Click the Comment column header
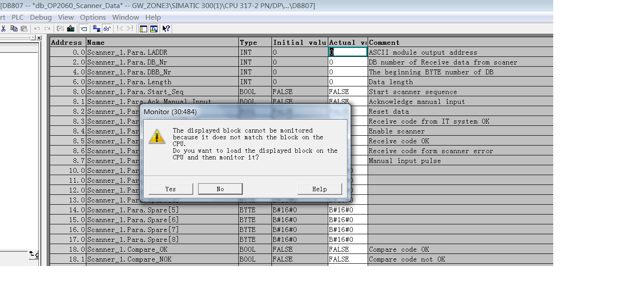 tap(461, 43)
